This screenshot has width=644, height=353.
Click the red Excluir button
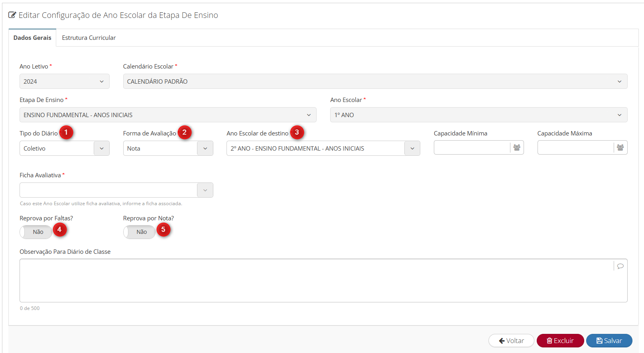point(560,341)
